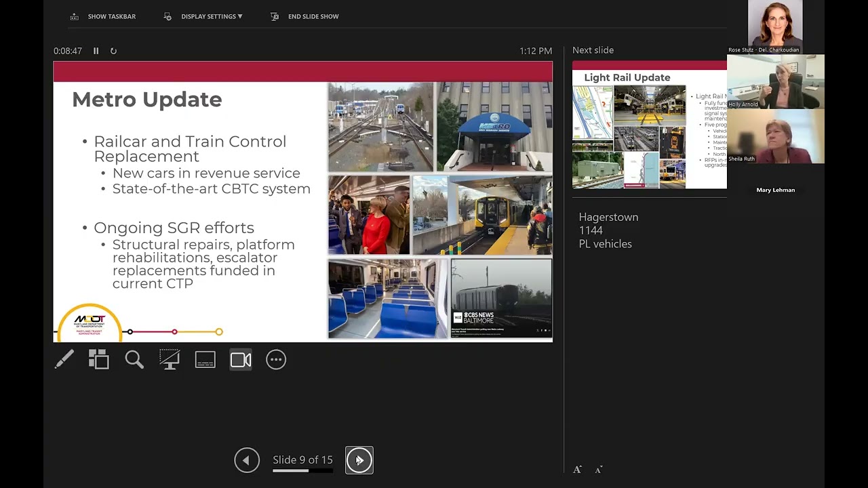Screen dimensions: 868x488
Task: Select Rose Stutz video tile
Action: (775, 27)
